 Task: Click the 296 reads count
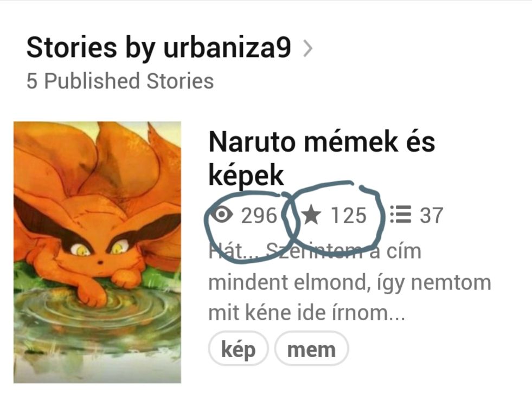point(259,215)
